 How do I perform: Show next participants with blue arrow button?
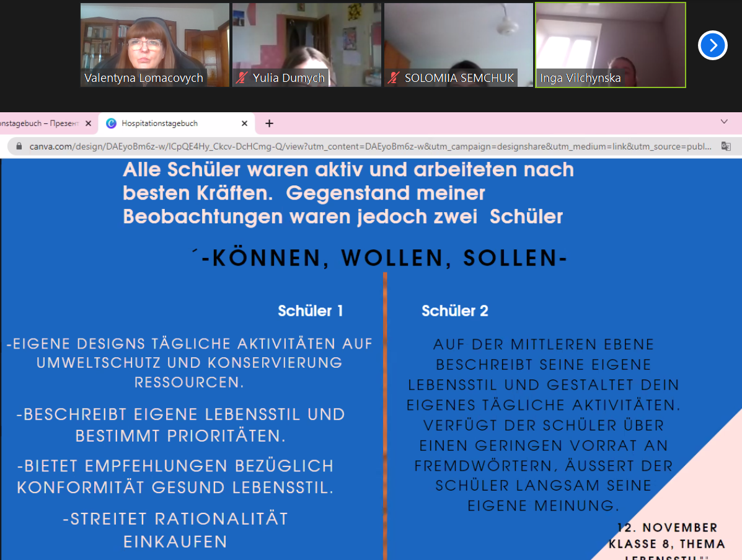click(x=712, y=45)
